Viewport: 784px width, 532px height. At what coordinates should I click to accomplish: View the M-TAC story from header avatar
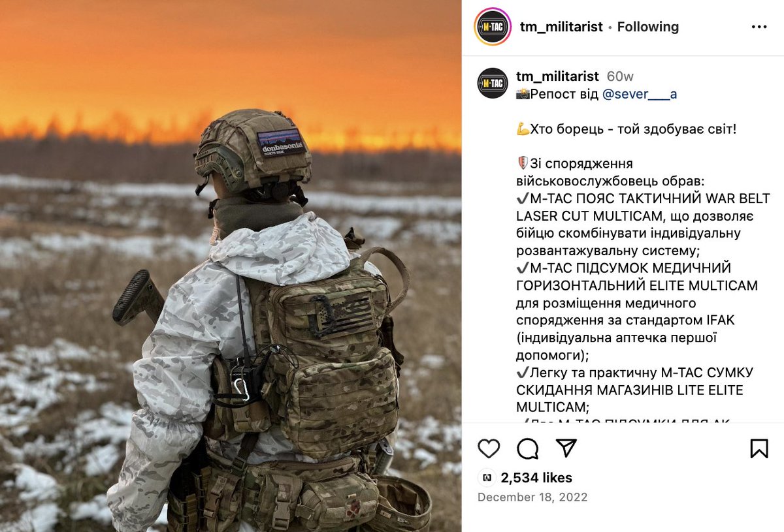coord(493,27)
